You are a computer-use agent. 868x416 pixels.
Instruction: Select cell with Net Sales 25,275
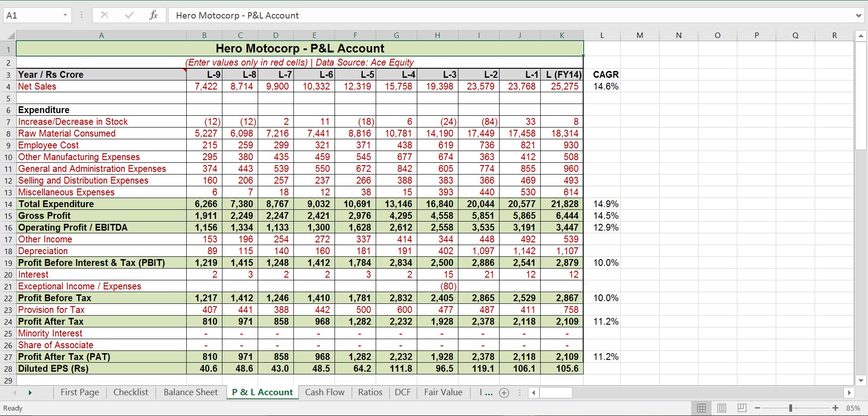point(562,86)
